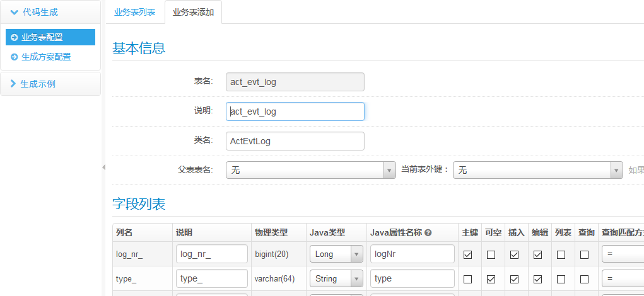Uncheck 主键 for log_nr_ row
644x296 pixels.
[467, 254]
